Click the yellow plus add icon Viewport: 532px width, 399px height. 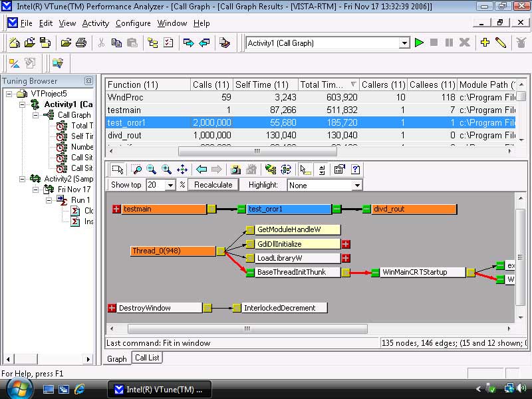[485, 43]
